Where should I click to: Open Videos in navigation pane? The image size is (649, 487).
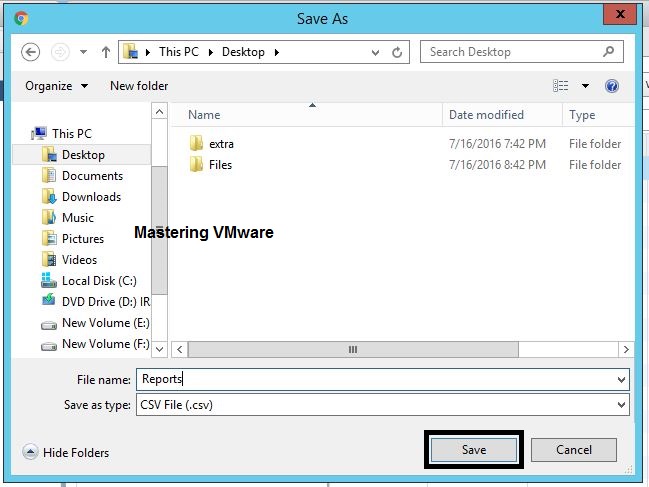pyautogui.click(x=79, y=260)
